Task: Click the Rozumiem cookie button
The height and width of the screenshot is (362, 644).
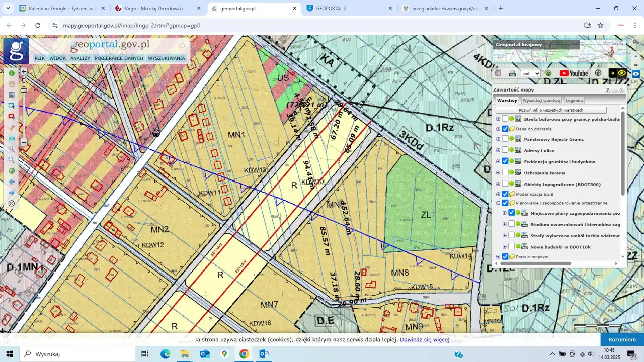Action: pos(622,339)
